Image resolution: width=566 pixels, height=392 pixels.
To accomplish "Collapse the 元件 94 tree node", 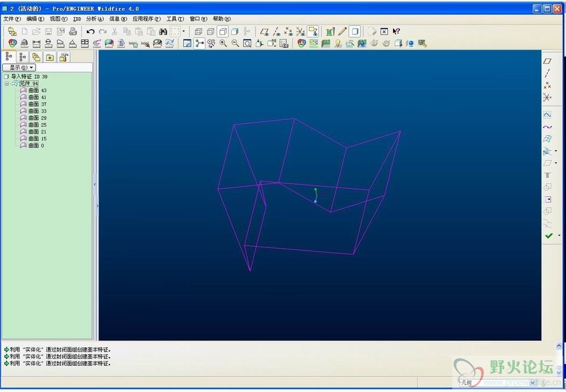I will pos(7,83).
